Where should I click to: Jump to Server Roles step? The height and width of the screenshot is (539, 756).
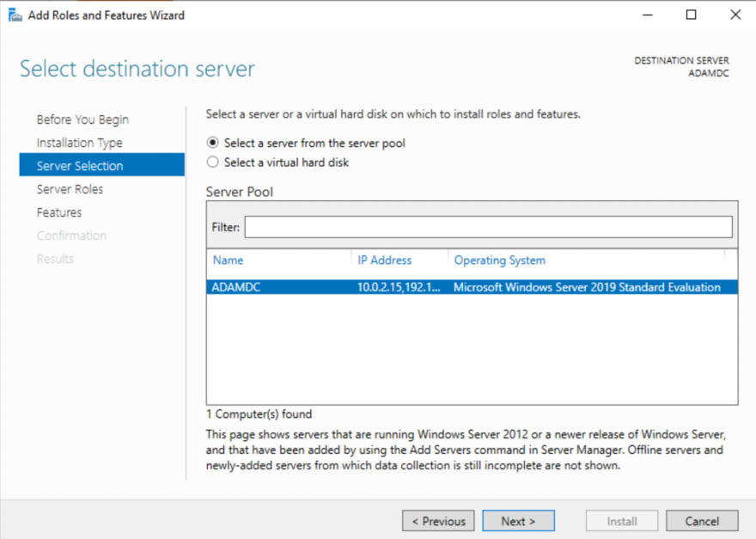(x=70, y=189)
